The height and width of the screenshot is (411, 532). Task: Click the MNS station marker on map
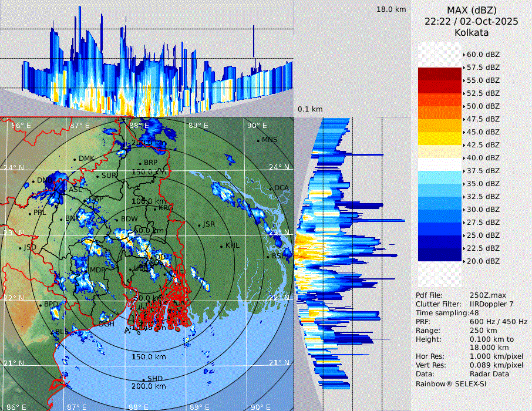pyautogui.click(x=258, y=140)
